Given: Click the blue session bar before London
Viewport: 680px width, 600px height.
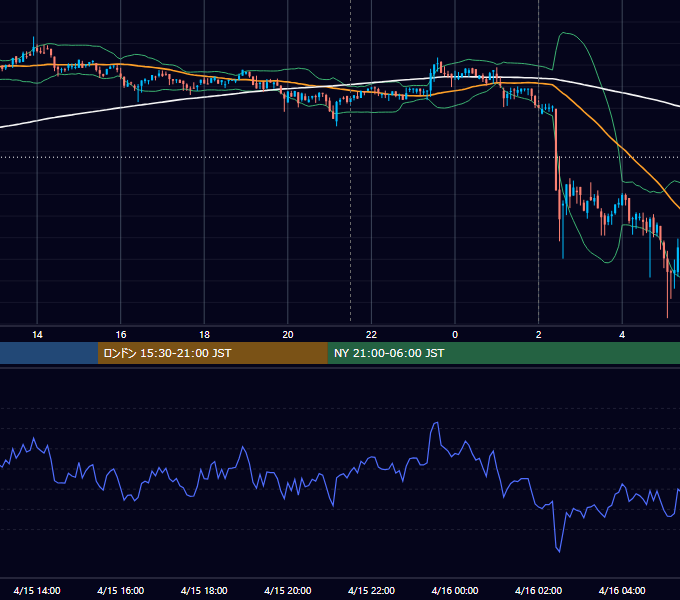Looking at the screenshot, I should [x=49, y=353].
